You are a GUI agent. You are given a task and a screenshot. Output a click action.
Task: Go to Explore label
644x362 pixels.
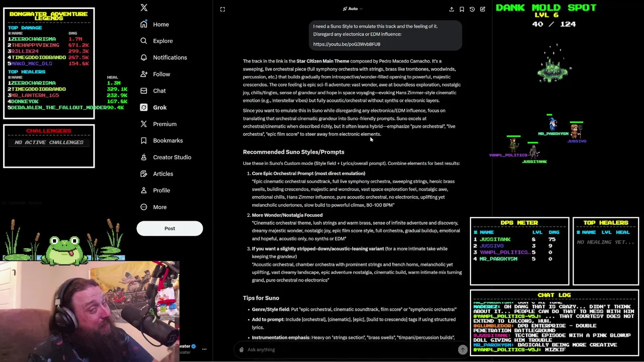163,41
